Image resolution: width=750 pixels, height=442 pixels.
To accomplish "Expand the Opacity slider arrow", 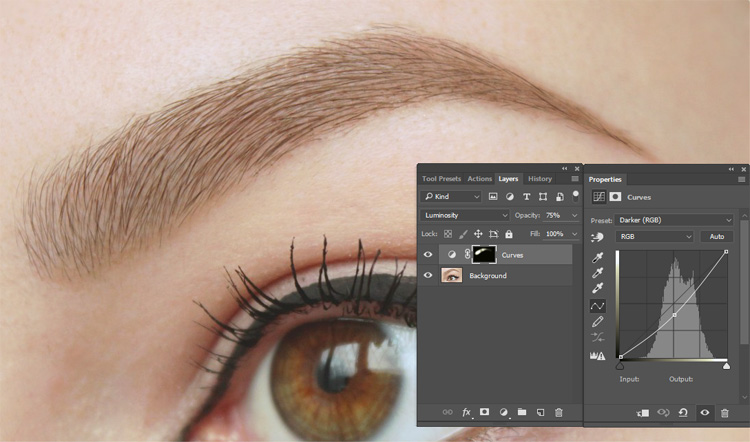I will (x=574, y=215).
